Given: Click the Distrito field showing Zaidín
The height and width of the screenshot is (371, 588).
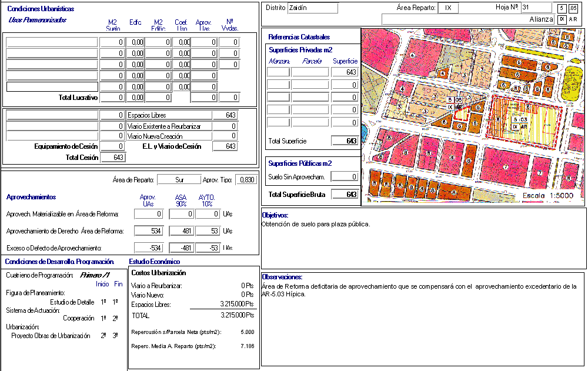Looking at the screenshot, I should 312,8.
